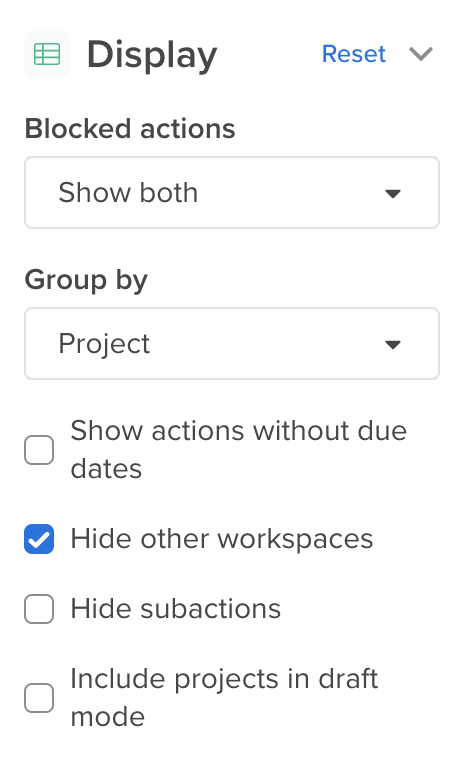This screenshot has width=466, height=772.
Task: Select the Show both value text
Action: click(128, 193)
